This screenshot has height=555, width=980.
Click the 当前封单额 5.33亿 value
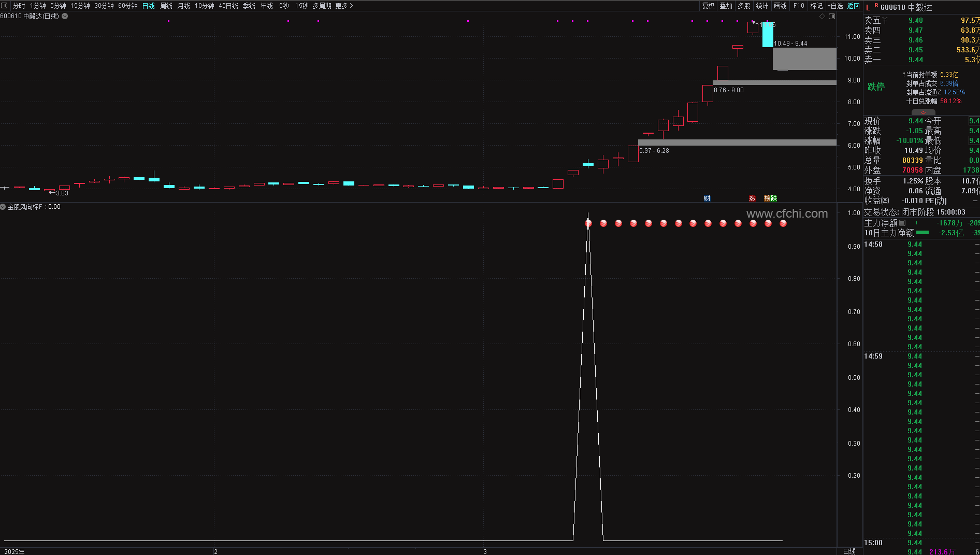[x=949, y=75]
